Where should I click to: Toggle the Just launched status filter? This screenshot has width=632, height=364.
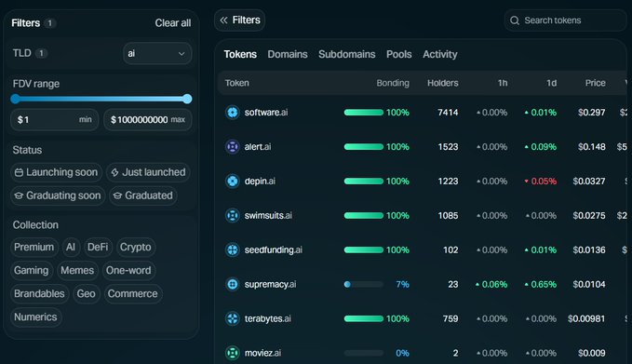point(148,172)
